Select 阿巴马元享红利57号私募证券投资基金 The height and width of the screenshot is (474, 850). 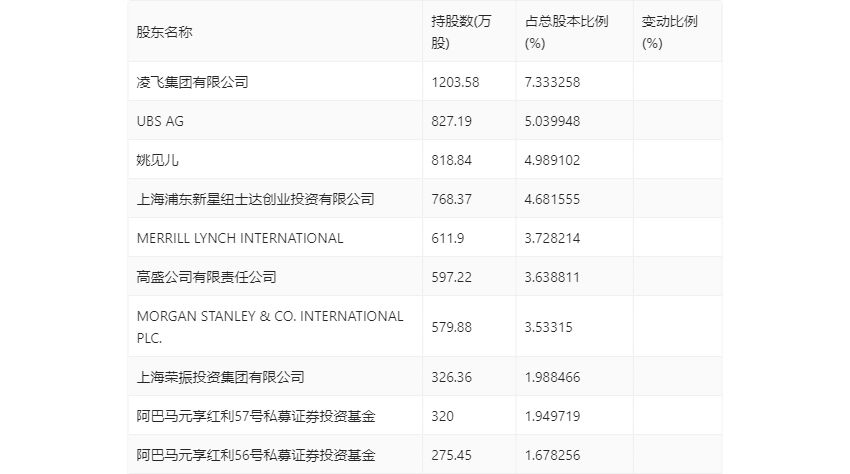[x=256, y=416]
